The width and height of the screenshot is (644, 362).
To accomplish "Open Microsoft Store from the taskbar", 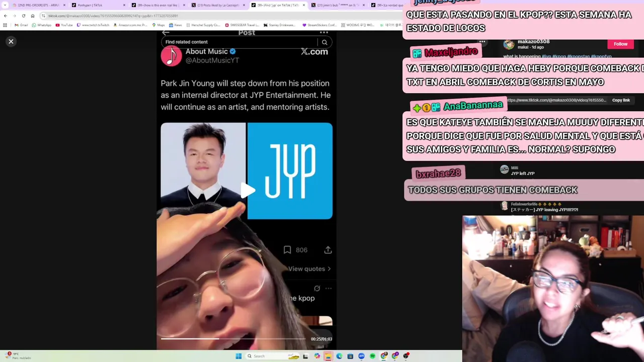I will (x=350, y=356).
